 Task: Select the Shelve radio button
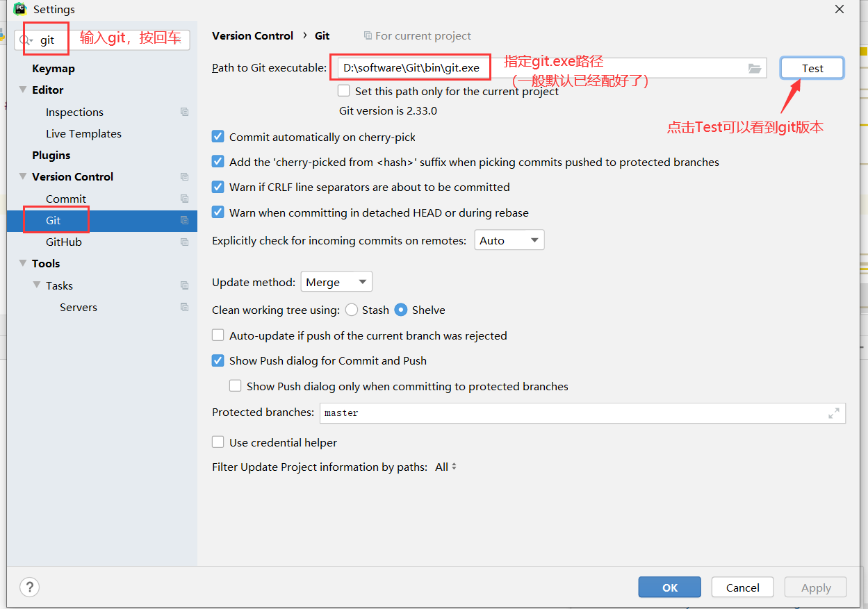[x=401, y=310]
